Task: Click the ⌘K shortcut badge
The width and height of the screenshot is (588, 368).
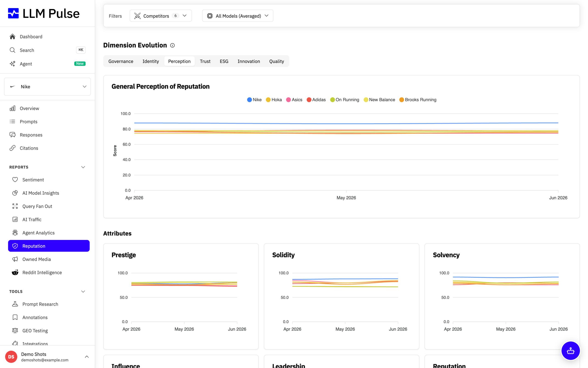Action: pyautogui.click(x=81, y=50)
